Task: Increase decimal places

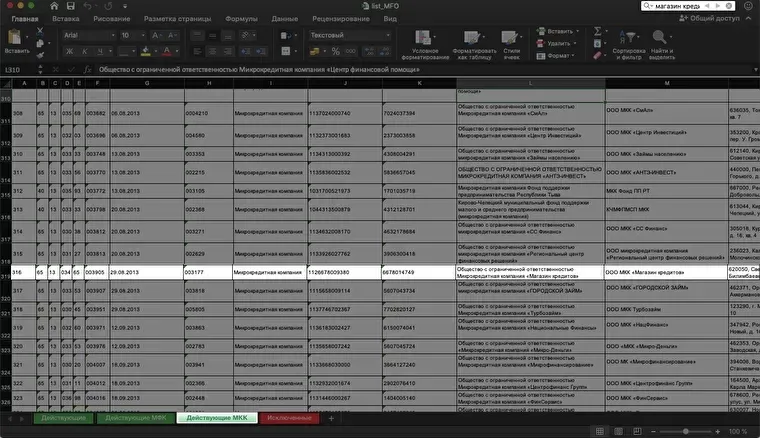Action: 369,51
